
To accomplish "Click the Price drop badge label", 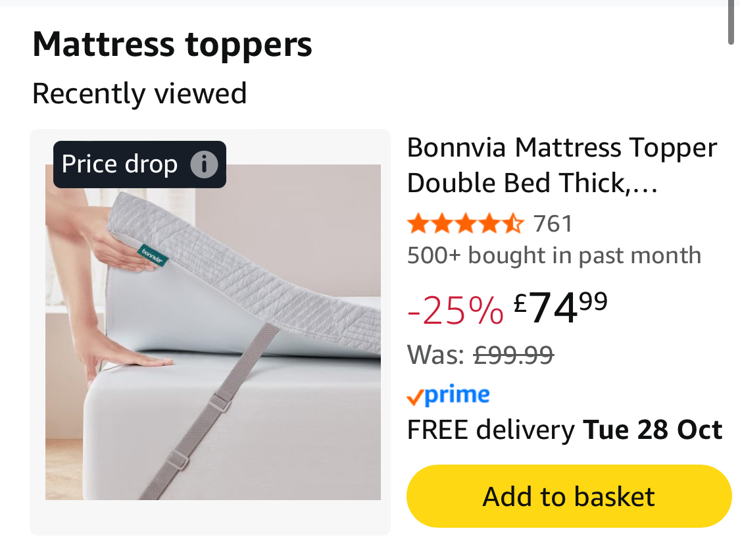I will (x=120, y=165).
